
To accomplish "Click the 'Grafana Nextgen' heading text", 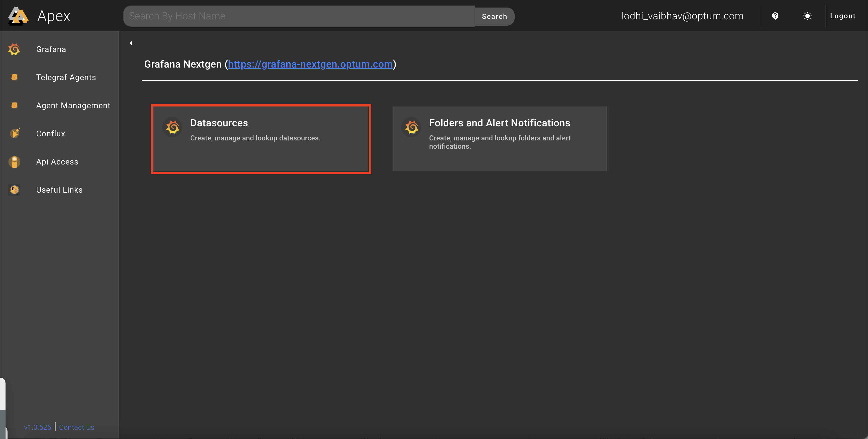I will pyautogui.click(x=183, y=64).
